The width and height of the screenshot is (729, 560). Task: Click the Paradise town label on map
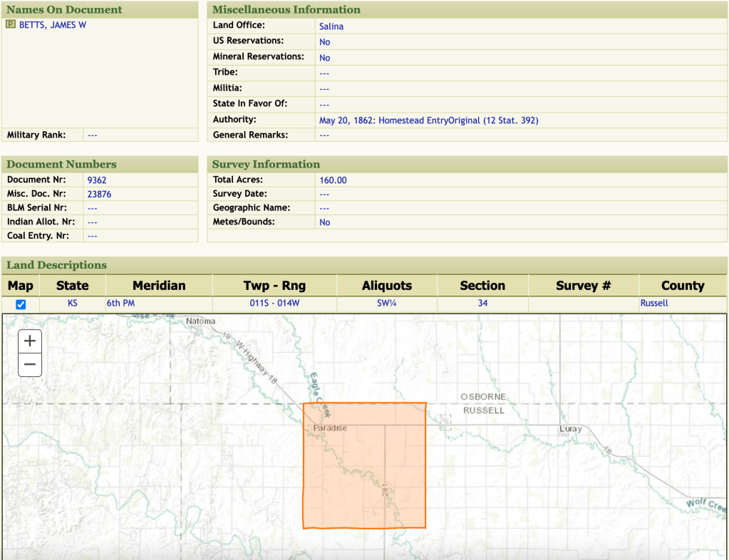330,428
